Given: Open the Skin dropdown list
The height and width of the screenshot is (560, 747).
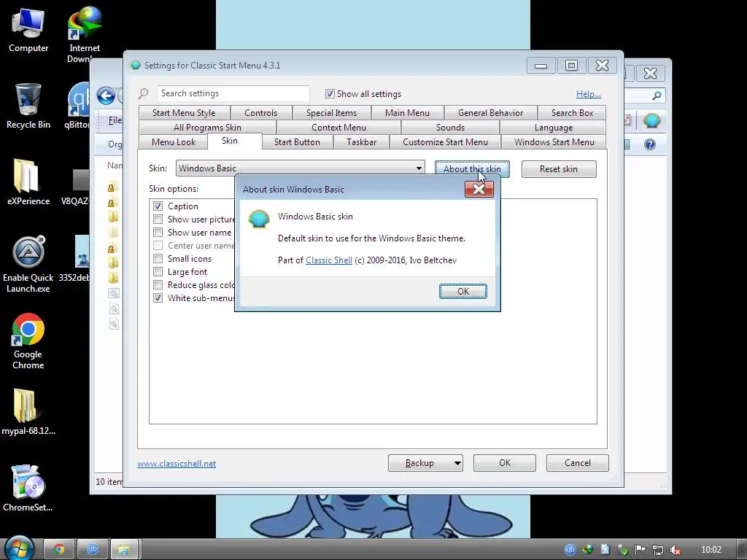Looking at the screenshot, I should coord(300,168).
